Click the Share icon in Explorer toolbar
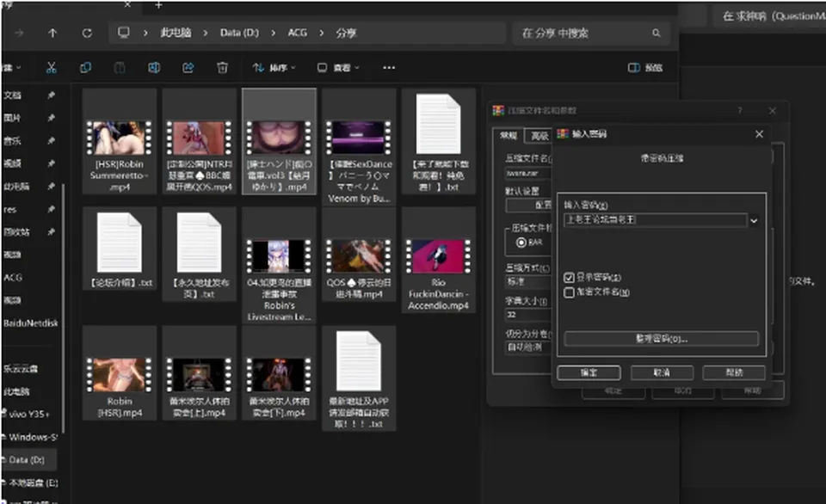 [188, 67]
